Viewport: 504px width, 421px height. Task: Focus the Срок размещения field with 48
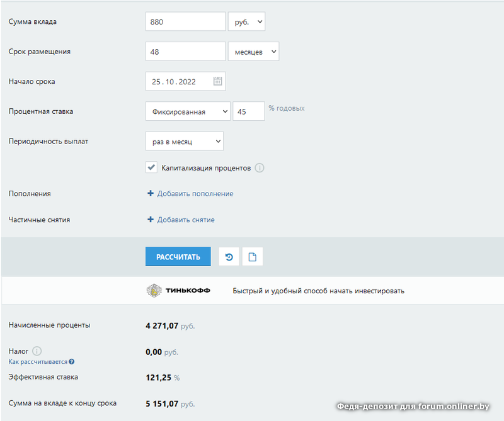point(185,52)
